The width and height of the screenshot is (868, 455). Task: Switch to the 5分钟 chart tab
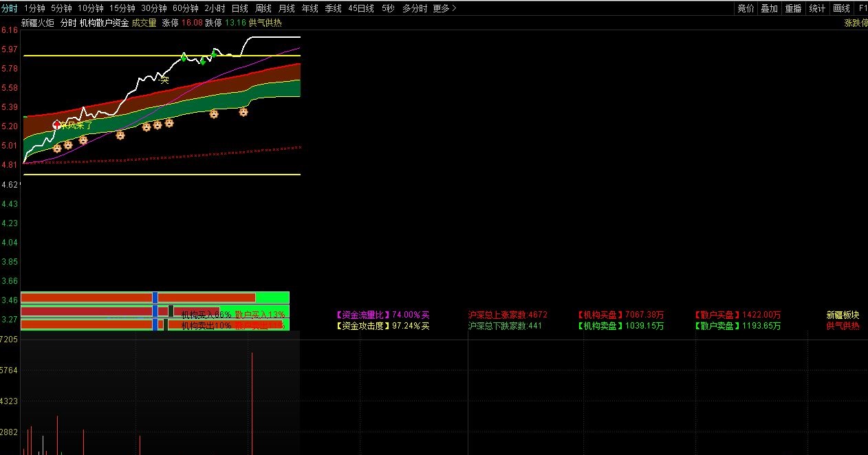[61, 8]
